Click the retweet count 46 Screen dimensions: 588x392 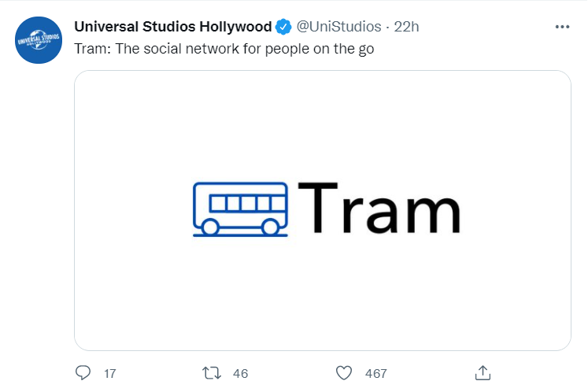(x=241, y=373)
